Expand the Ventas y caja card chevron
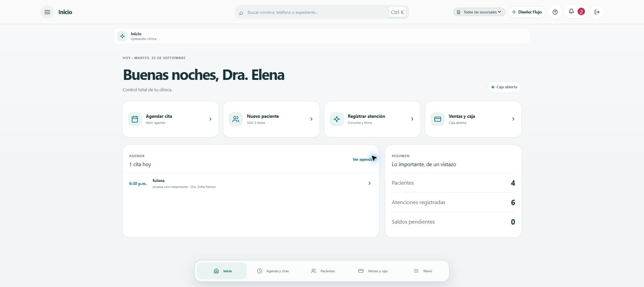Image resolution: width=644 pixels, height=287 pixels. point(513,119)
